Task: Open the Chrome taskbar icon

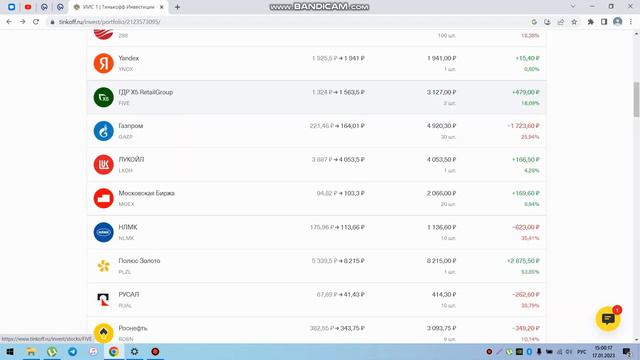Action: pos(113,351)
